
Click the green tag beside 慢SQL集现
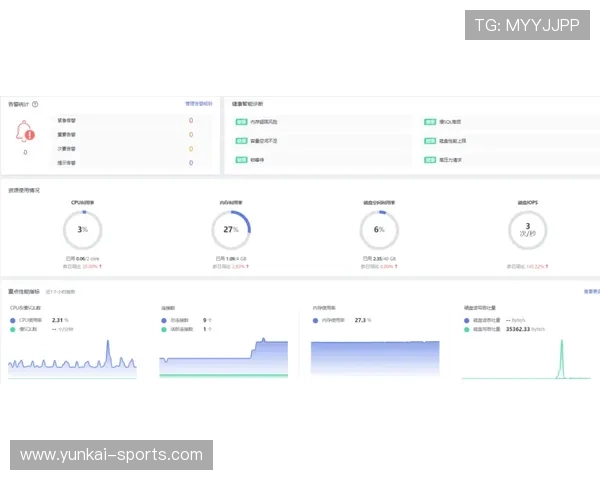pyautogui.click(x=430, y=122)
